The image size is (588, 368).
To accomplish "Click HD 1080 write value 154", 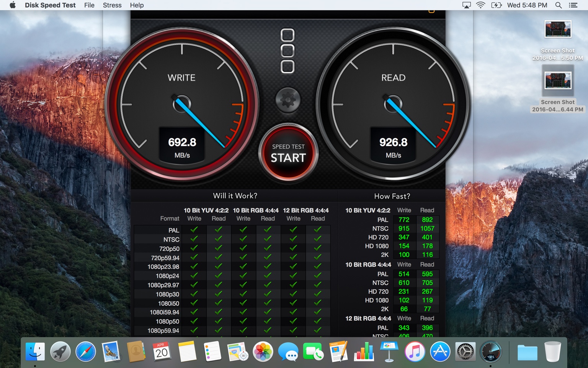I will click(404, 246).
